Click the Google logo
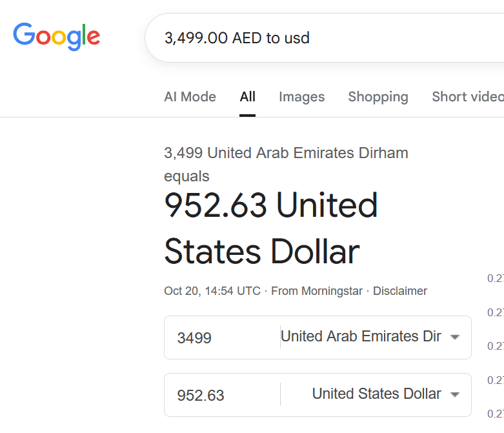 click(57, 37)
